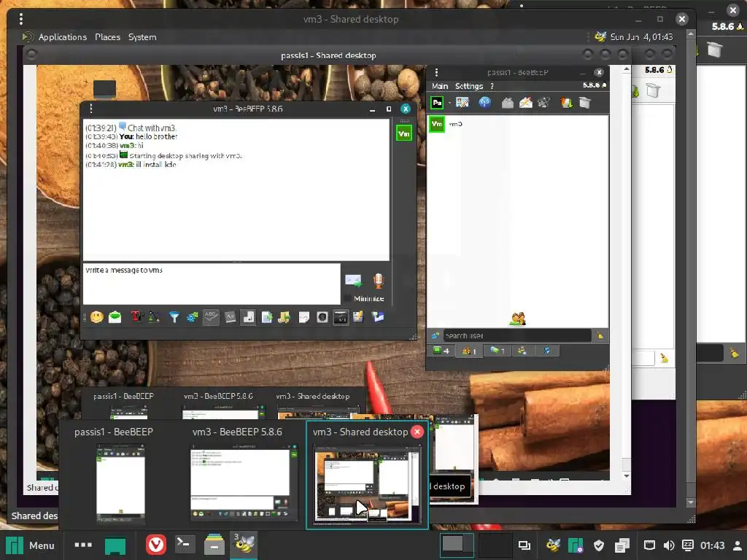Click the dark round screenshot icon in chat toolbar
This screenshot has width=747, height=560.
322,317
